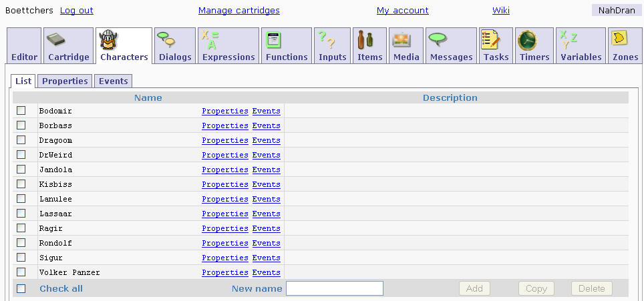Enable the Check all checkbox

pyautogui.click(x=21, y=288)
